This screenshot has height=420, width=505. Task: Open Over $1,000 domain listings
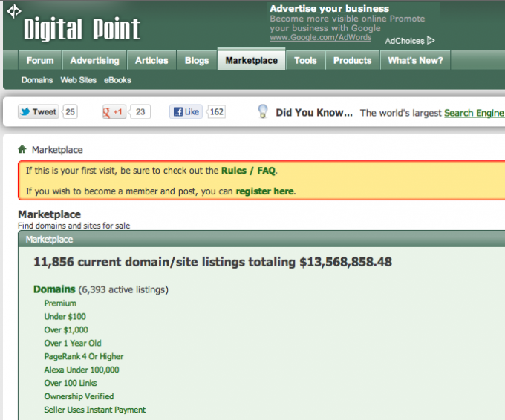pos(66,330)
